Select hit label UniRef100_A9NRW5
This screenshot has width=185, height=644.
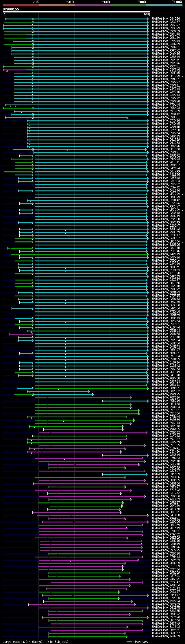pyautogui.click(x=166, y=73)
